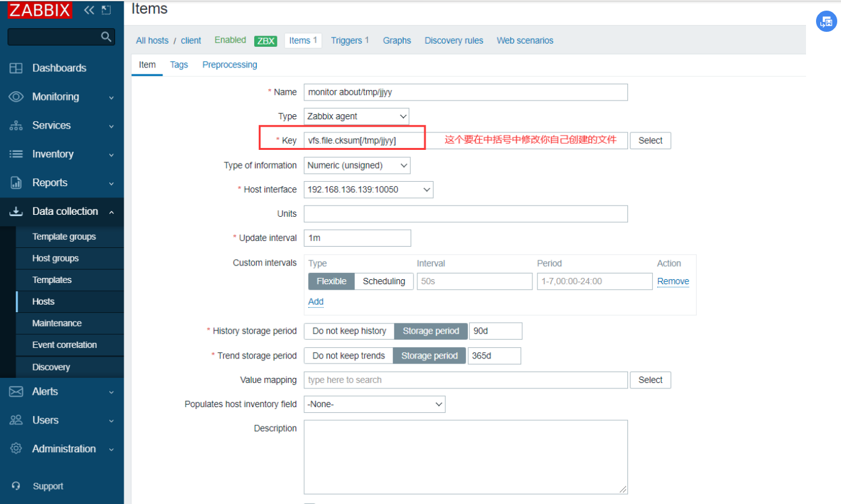Select Flexible custom interval type
This screenshot has width=841, height=504.
point(331,281)
